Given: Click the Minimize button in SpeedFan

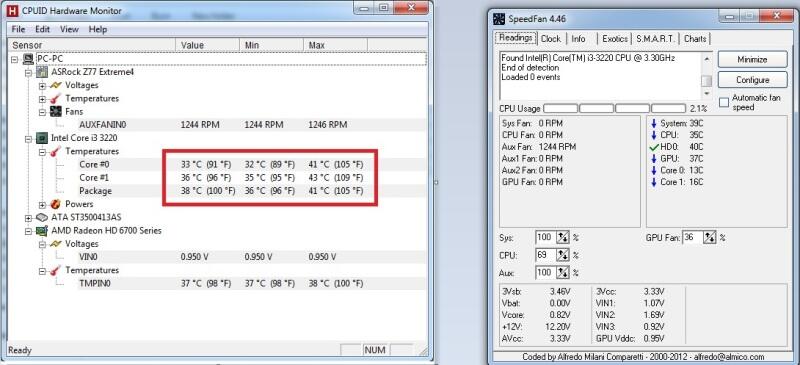Looking at the screenshot, I should (x=752, y=59).
